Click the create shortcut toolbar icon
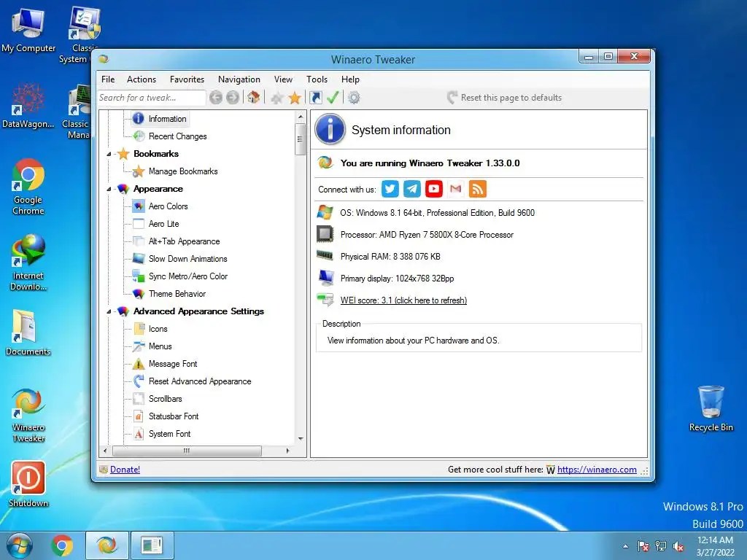The height and width of the screenshot is (560, 747). [x=315, y=98]
